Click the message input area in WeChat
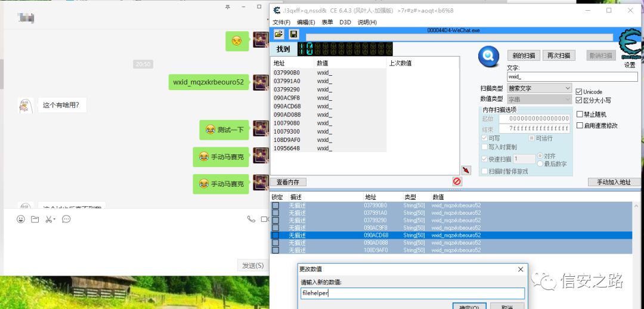Viewport: 644px width, 309px height. point(135,242)
